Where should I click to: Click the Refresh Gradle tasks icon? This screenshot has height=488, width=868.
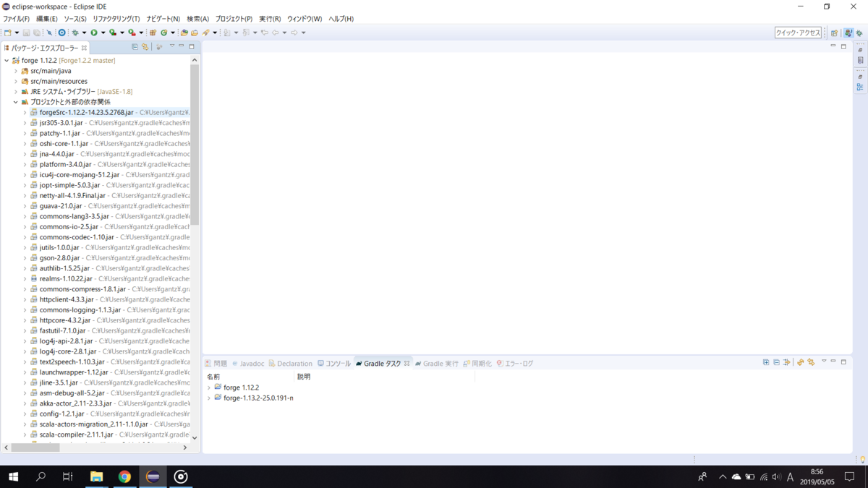point(800,363)
